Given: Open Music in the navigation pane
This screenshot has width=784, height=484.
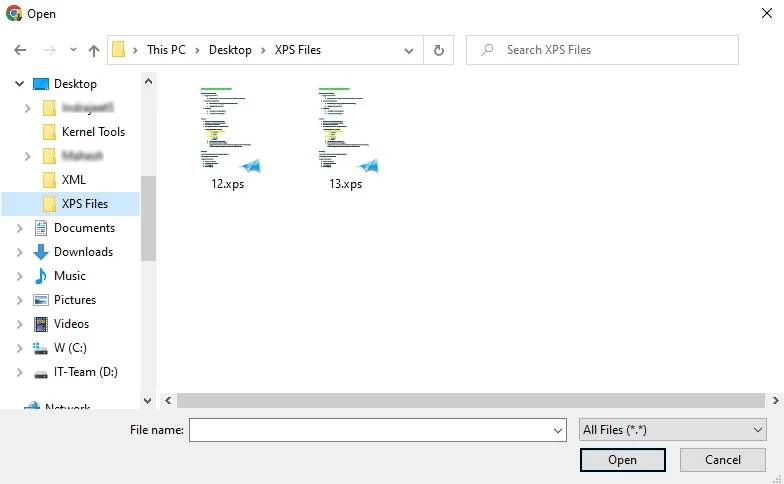Looking at the screenshot, I should [x=70, y=276].
